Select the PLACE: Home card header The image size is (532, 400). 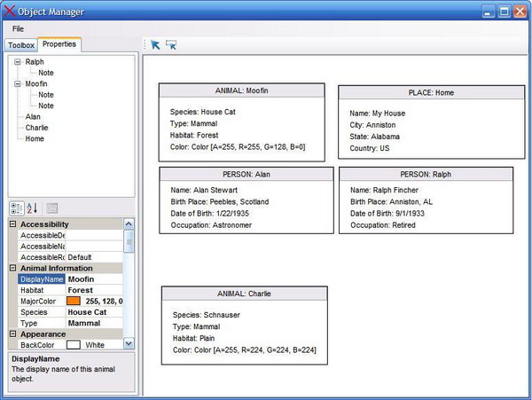(431, 92)
